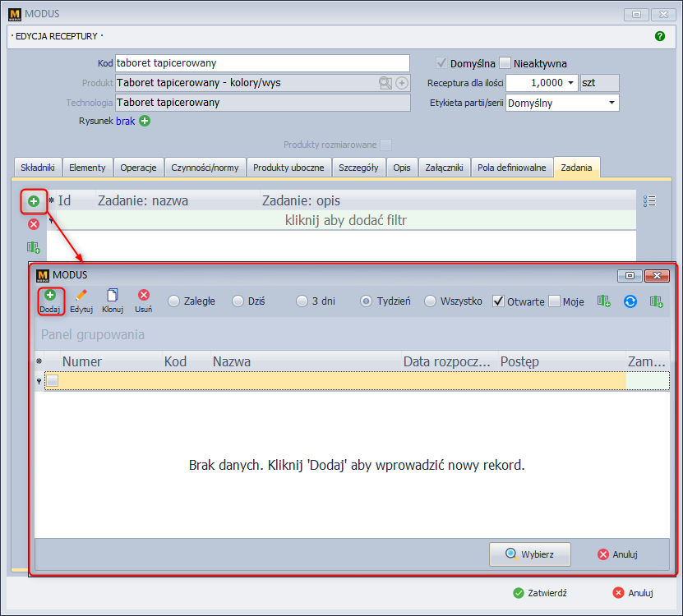Open column list icon right of grid header
Image resolution: width=683 pixels, height=616 pixels.
coord(649,200)
